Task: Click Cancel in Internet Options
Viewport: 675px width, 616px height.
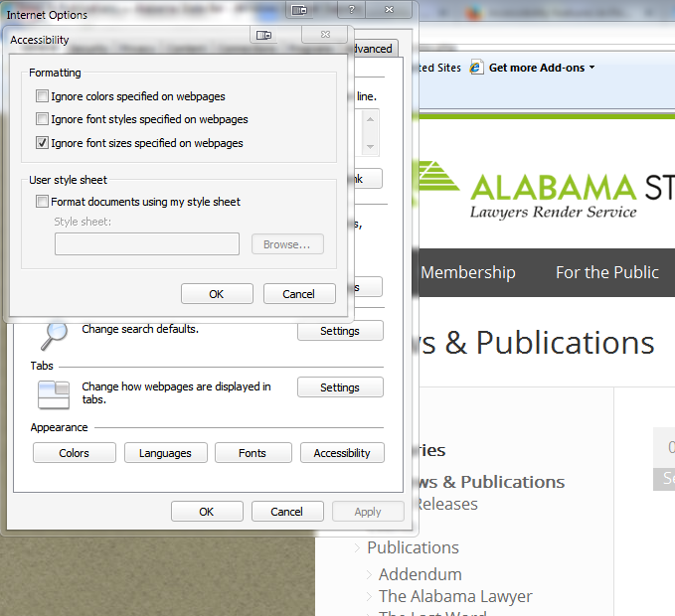Action: (x=287, y=512)
